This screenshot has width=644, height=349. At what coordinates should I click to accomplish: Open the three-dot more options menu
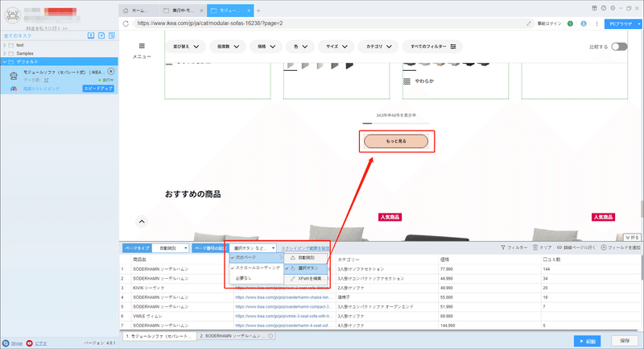click(597, 23)
